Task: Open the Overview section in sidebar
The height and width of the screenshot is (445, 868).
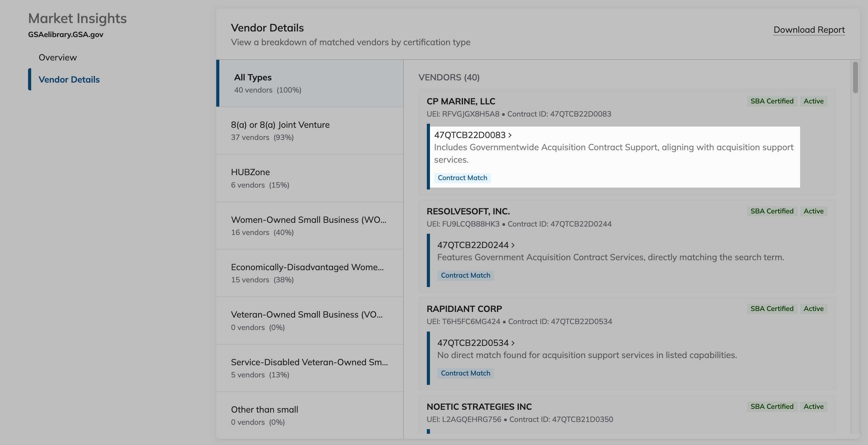Action: click(x=58, y=57)
